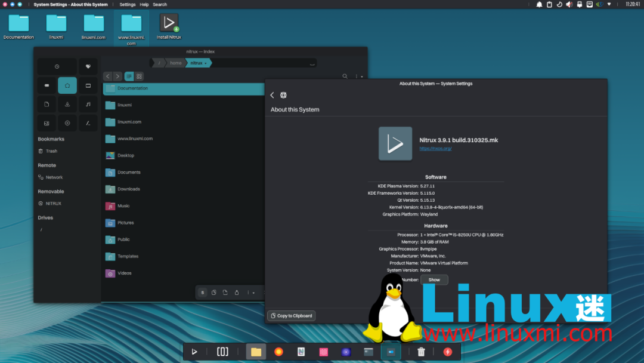Screen dimensions: 644x363
Task: Open Index overflow menu dropdown
Action: 358,76
